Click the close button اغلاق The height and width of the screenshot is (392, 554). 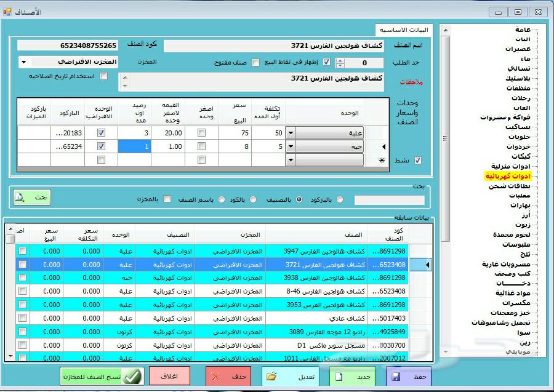[170, 376]
